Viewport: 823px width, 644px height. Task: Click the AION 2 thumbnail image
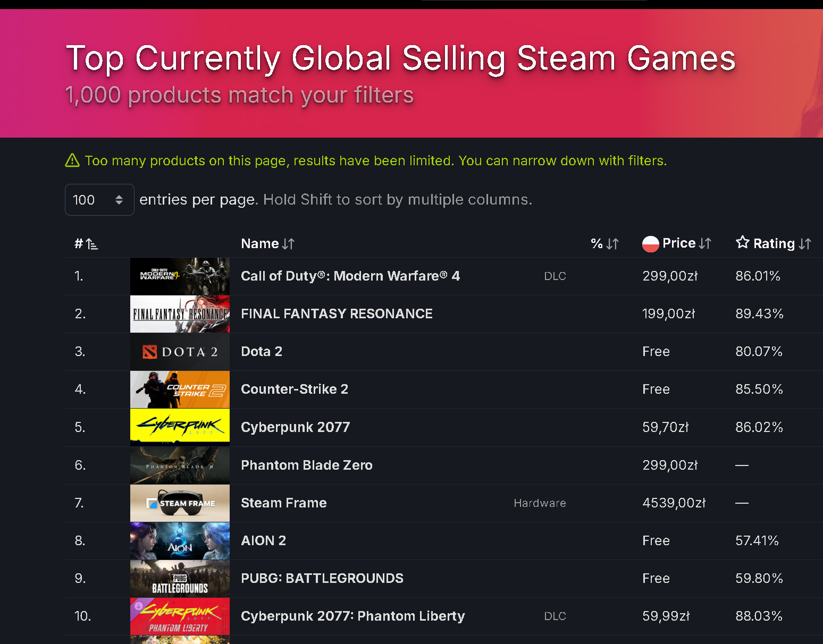(180, 541)
